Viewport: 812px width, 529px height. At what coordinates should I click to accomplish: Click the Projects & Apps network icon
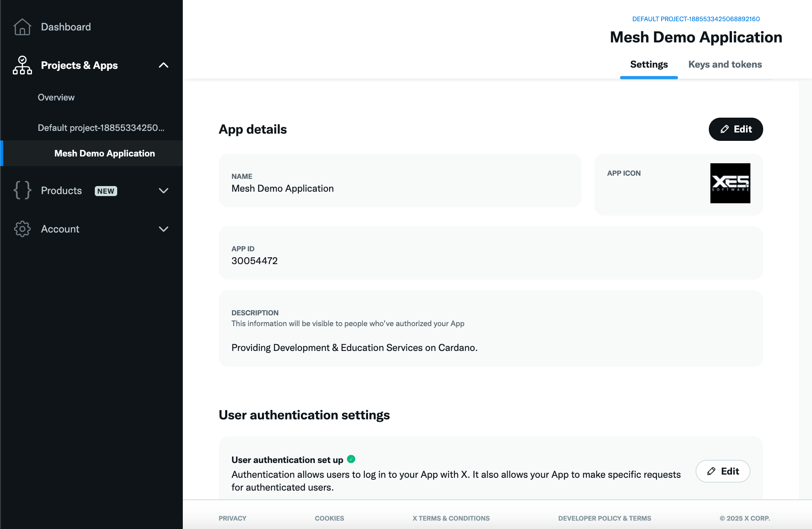point(22,65)
